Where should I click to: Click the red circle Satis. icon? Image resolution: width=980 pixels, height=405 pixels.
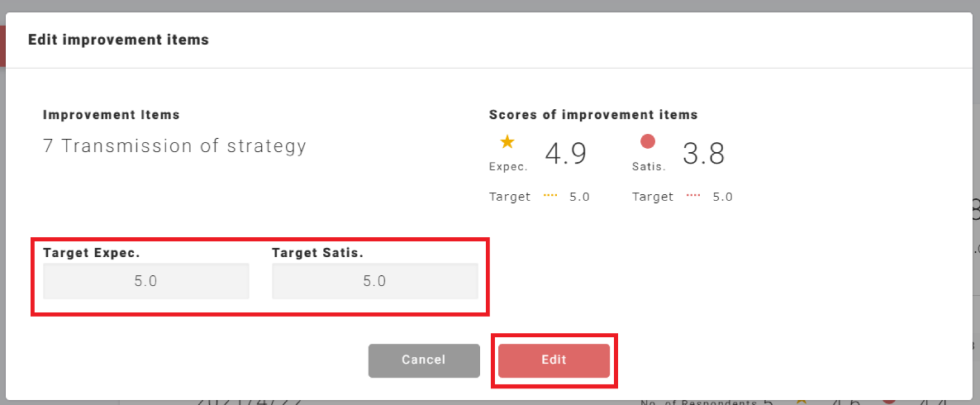[648, 141]
